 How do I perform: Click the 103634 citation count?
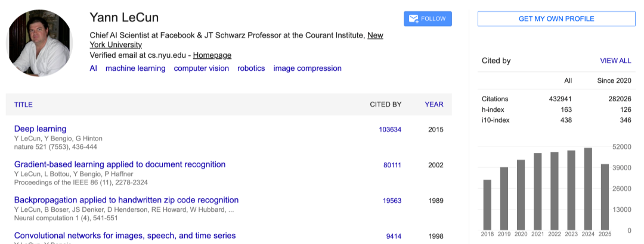pos(390,130)
